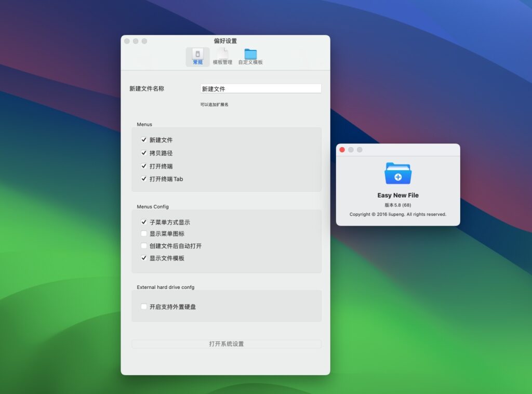Enable 显示菜单图标

(x=144, y=233)
